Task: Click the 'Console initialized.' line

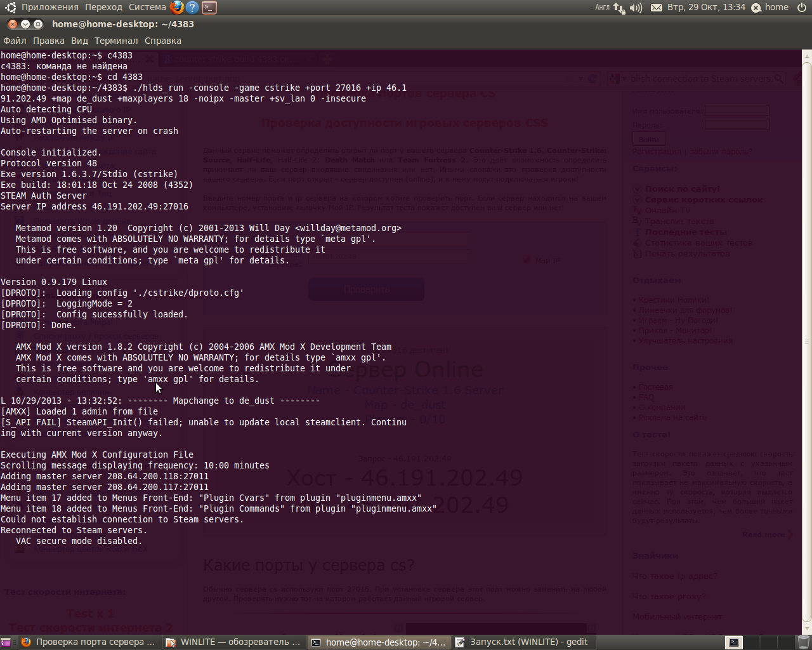Action: click(x=51, y=152)
